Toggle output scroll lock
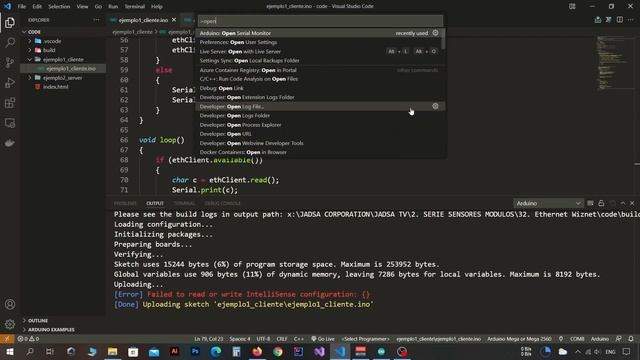 tap(601, 203)
